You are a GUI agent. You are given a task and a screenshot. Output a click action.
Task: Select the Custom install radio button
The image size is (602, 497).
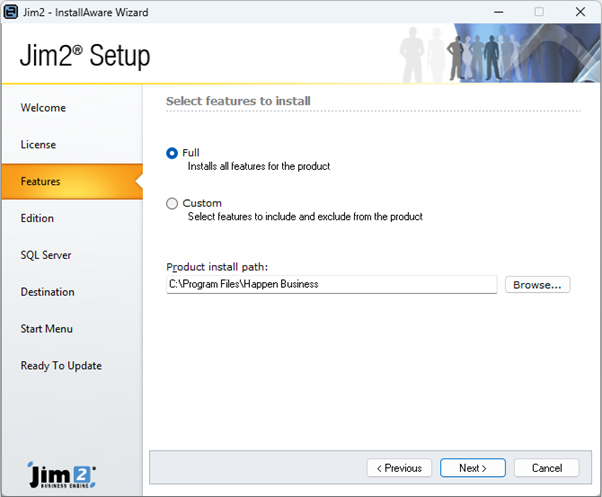click(x=173, y=204)
